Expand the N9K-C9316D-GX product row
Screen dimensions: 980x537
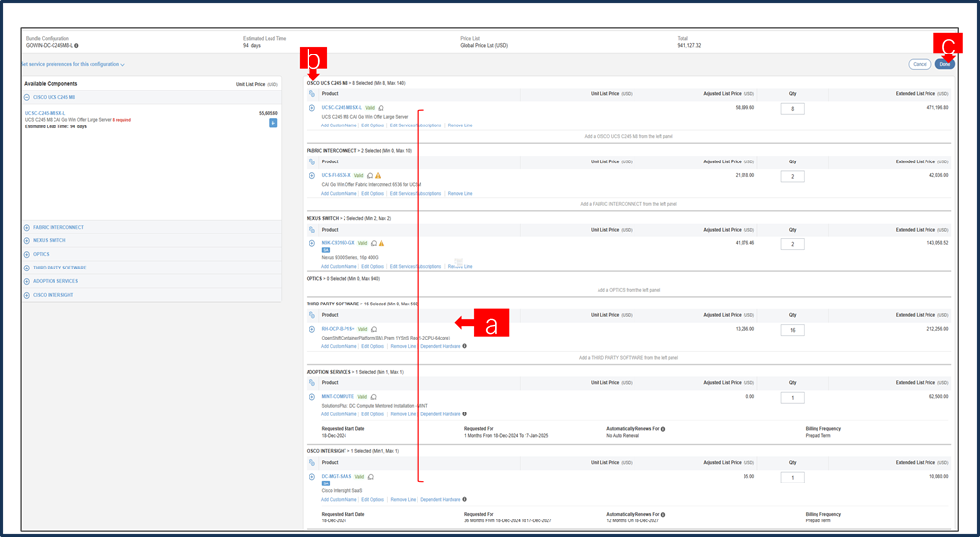pos(311,243)
